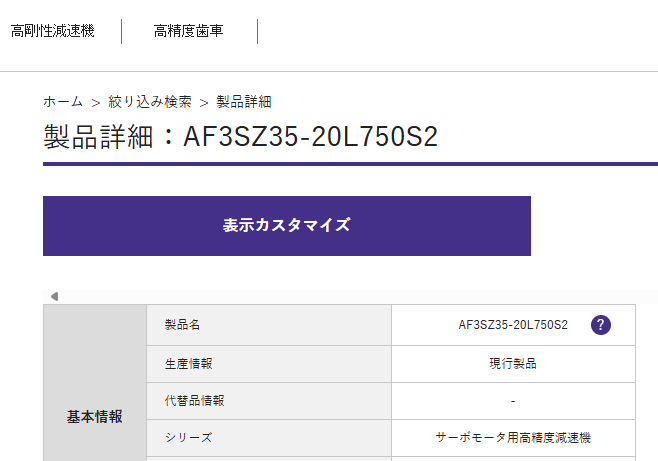Select the 代替品情報 row label
The width and height of the screenshot is (658, 461).
pos(194,400)
